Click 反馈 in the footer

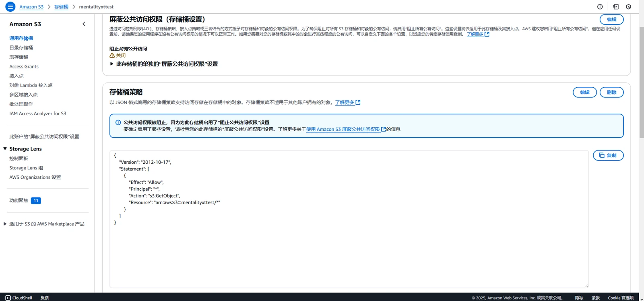[44, 298]
